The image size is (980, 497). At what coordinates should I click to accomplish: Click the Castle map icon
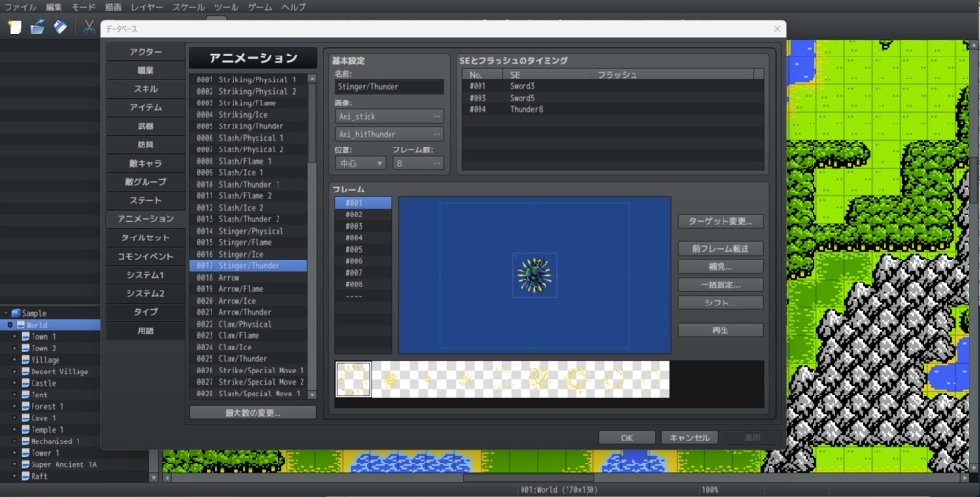26,383
